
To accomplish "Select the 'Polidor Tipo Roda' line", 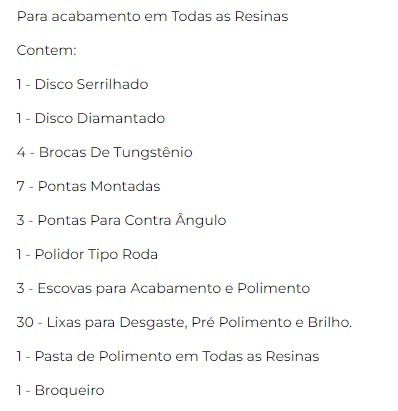I will pyautogui.click(x=87, y=255).
